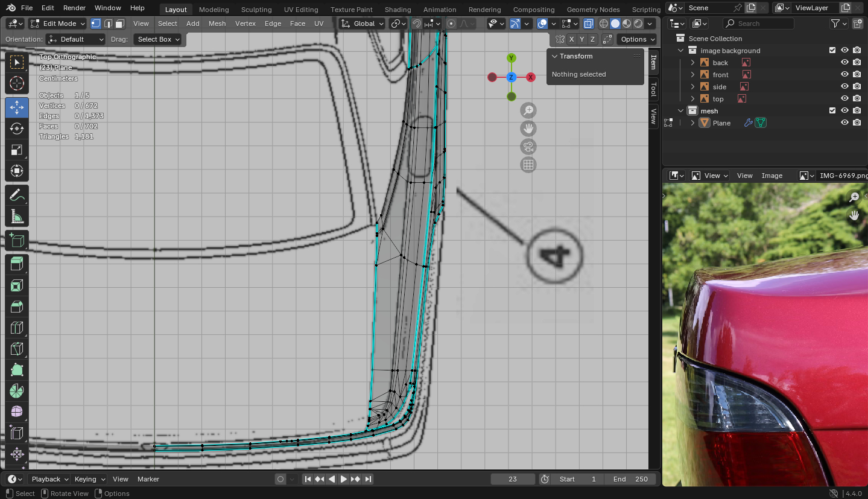Viewport: 868px width, 499px height.
Task: Click the viewport pan hand icon
Action: point(528,128)
